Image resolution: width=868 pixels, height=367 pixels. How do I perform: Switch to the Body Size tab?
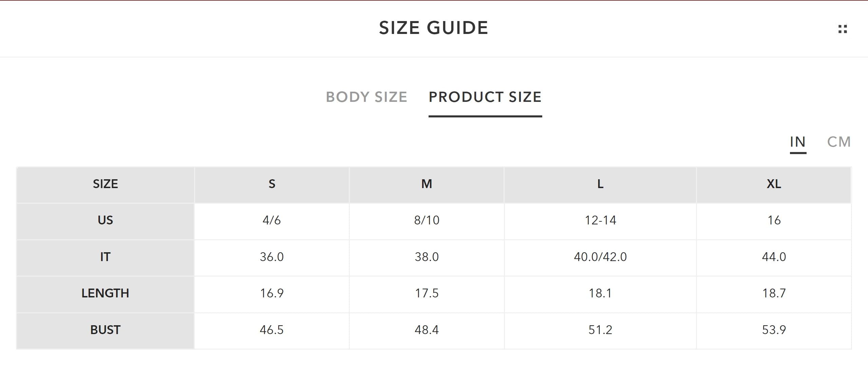click(366, 97)
